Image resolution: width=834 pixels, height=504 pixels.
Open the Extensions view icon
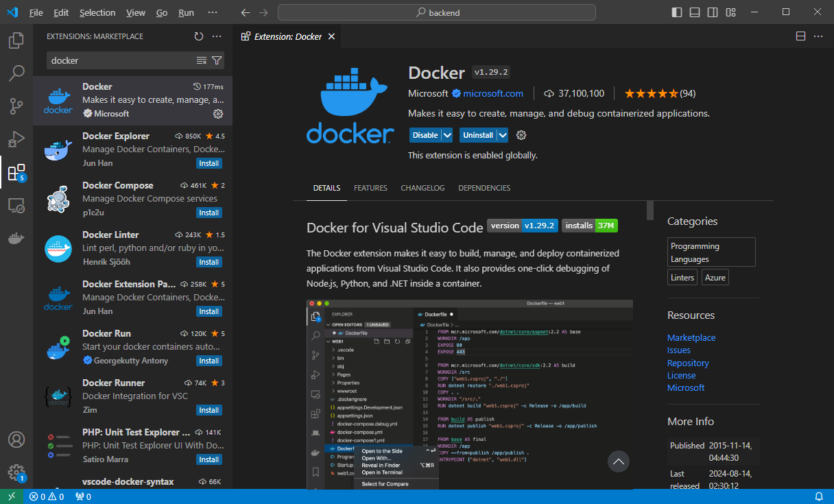tap(16, 172)
